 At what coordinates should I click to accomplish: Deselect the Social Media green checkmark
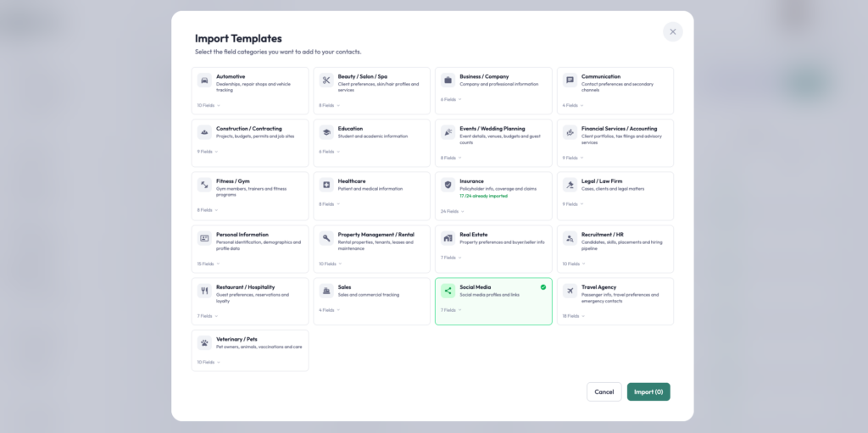point(542,287)
